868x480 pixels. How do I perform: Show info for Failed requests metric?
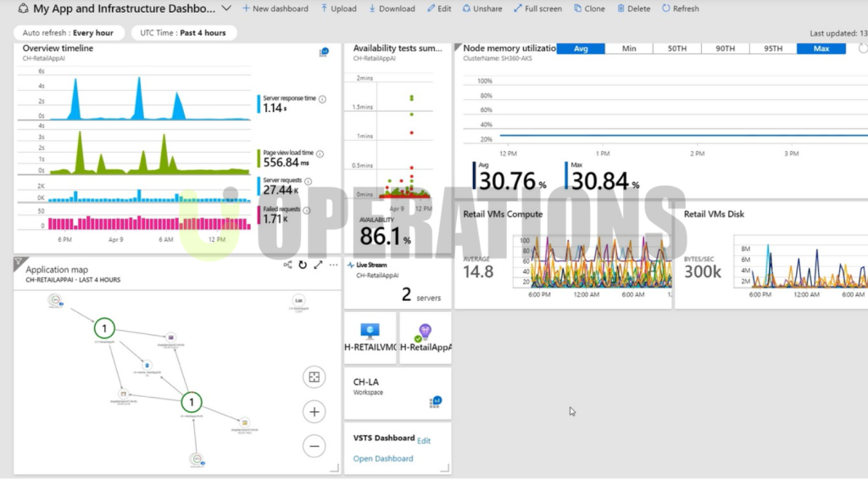[x=307, y=209]
